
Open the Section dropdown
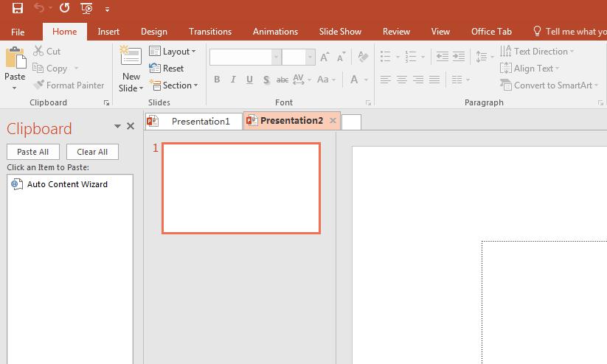[174, 85]
